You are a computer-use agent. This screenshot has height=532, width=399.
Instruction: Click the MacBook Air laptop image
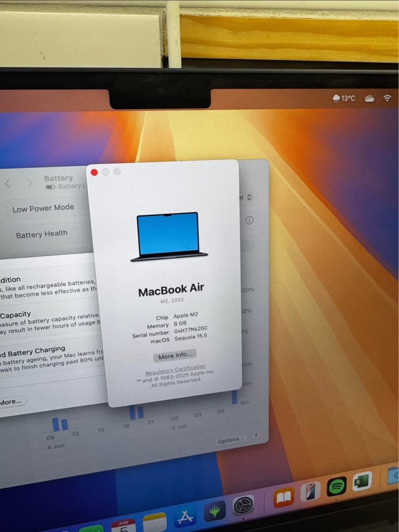169,236
